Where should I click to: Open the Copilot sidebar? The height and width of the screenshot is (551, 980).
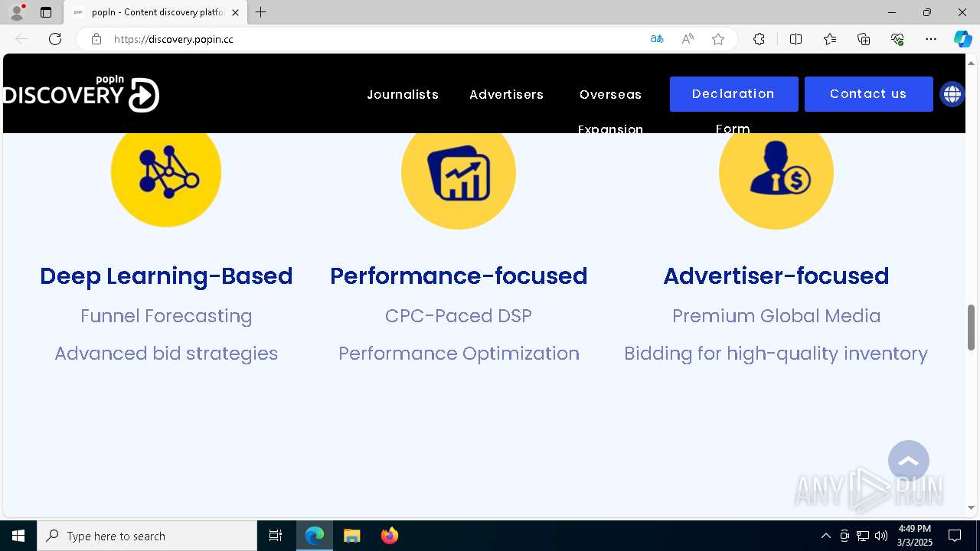tap(962, 39)
